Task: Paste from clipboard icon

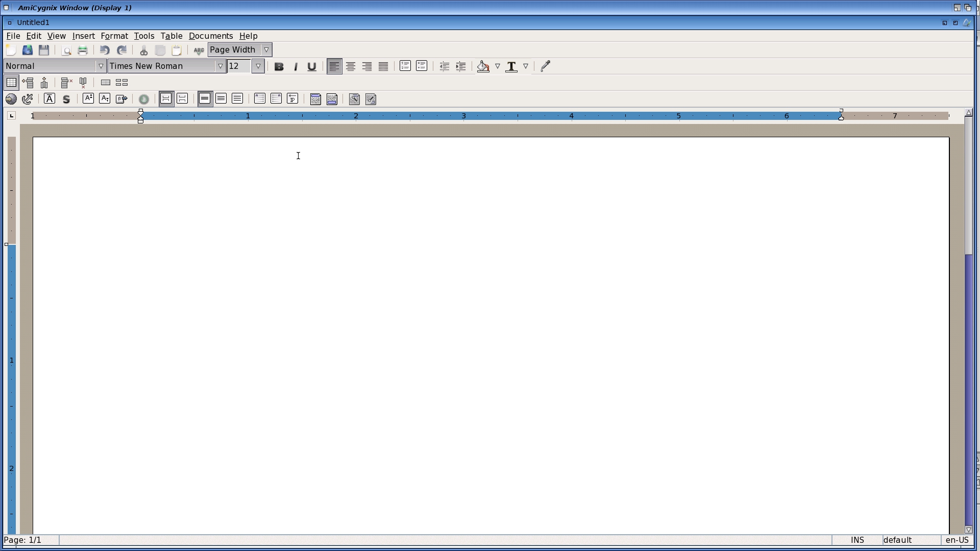Action: point(177,50)
